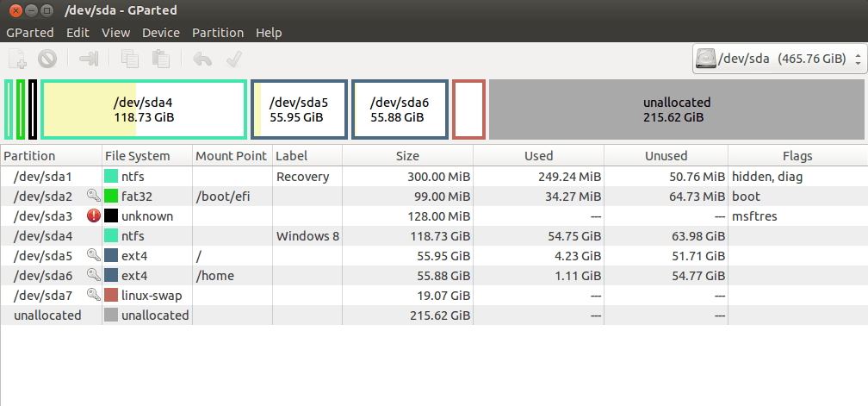
Task: Open the Device menu
Action: coord(160,33)
